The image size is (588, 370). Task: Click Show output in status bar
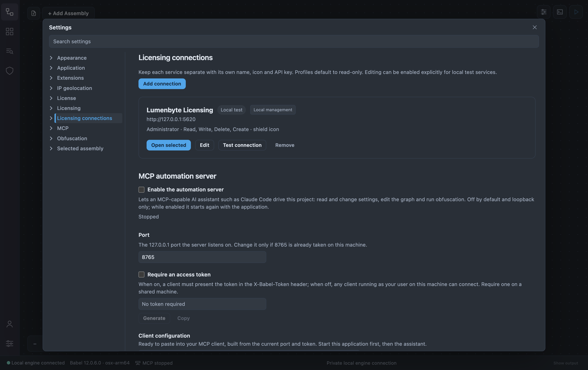(566, 363)
